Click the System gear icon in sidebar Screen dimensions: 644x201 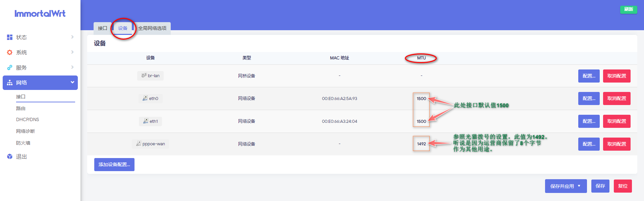pyautogui.click(x=10, y=52)
